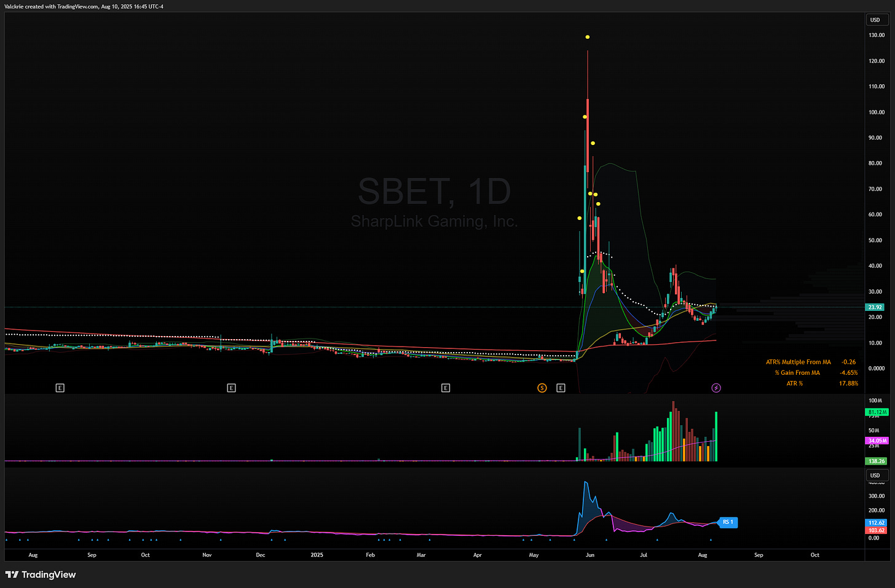Click the Mar label on the time axis
The height and width of the screenshot is (588, 895).
pyautogui.click(x=421, y=555)
